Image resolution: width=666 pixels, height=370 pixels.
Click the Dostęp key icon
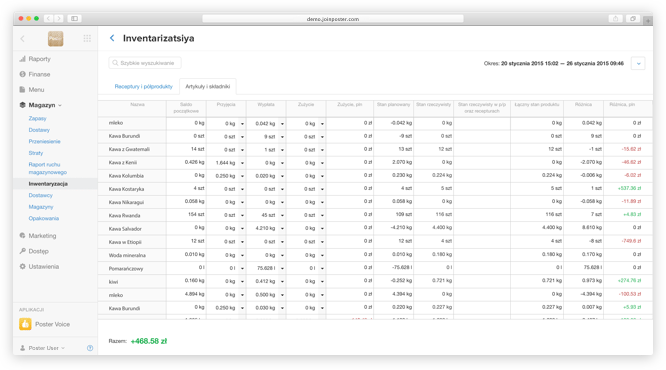[x=23, y=251]
